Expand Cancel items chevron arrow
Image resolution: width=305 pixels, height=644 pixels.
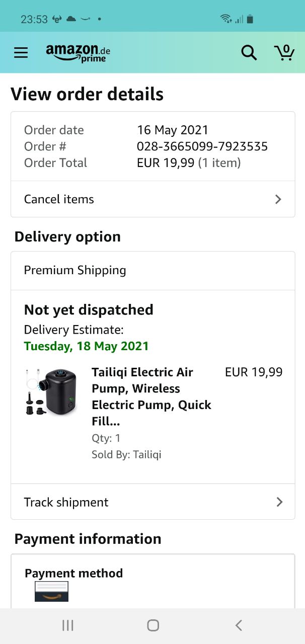pyautogui.click(x=278, y=199)
